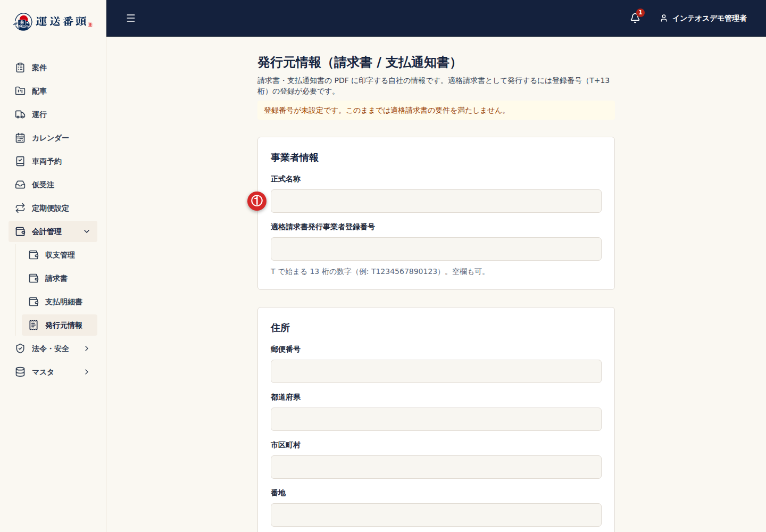Click the 案件 clipboard icon
This screenshot has height=532, width=766.
point(20,68)
